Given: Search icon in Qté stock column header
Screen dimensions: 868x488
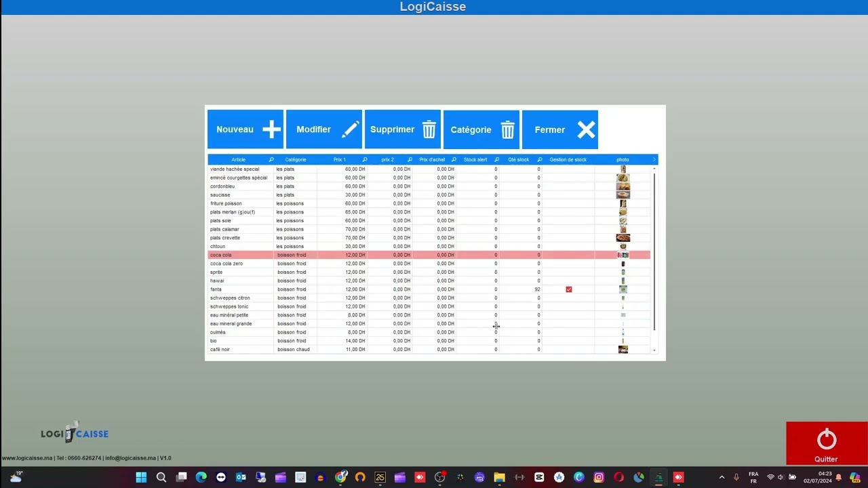Looking at the screenshot, I should click(540, 160).
